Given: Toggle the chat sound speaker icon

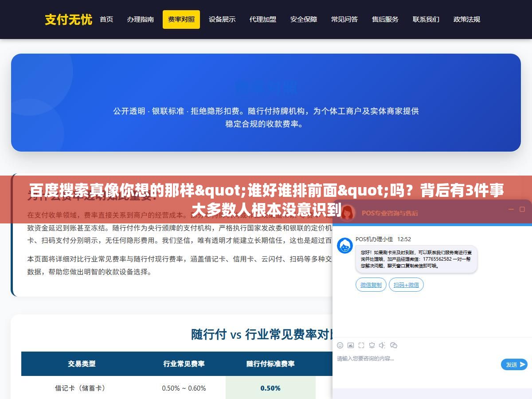Looking at the screenshot, I should pyautogui.click(x=382, y=345).
